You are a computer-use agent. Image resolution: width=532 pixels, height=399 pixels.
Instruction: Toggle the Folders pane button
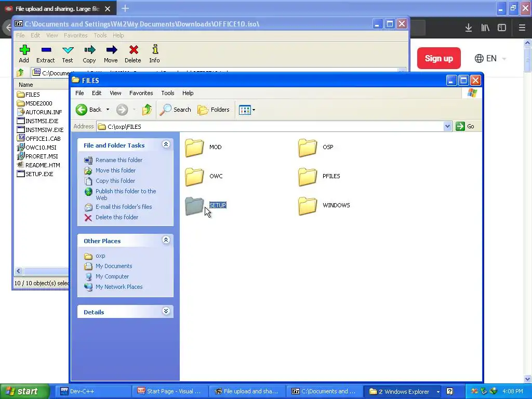pyautogui.click(x=214, y=110)
